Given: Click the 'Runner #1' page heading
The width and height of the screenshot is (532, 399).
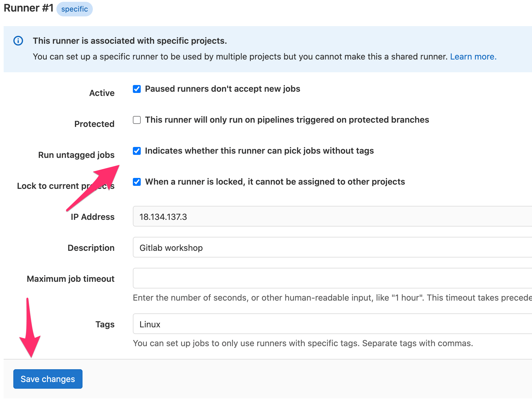Looking at the screenshot, I should (29, 8).
